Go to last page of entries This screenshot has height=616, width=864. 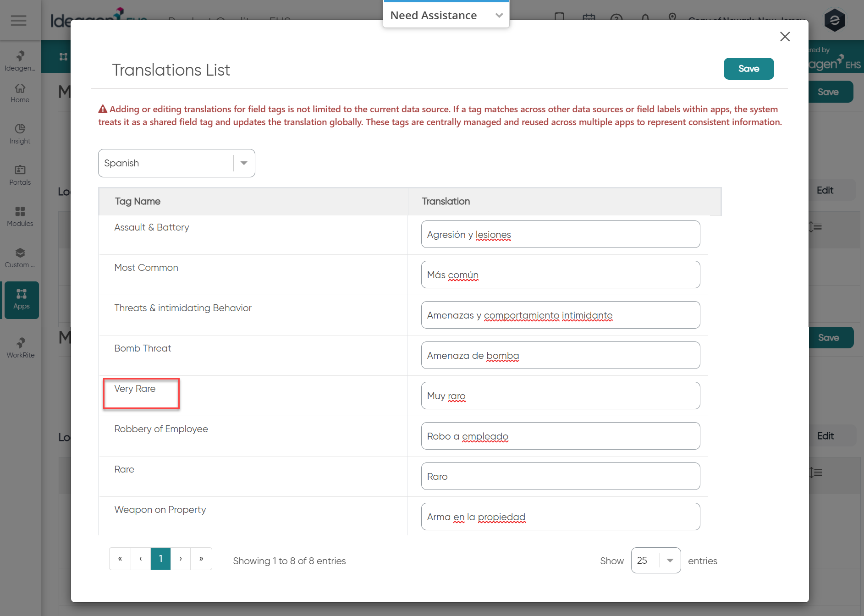(201, 559)
